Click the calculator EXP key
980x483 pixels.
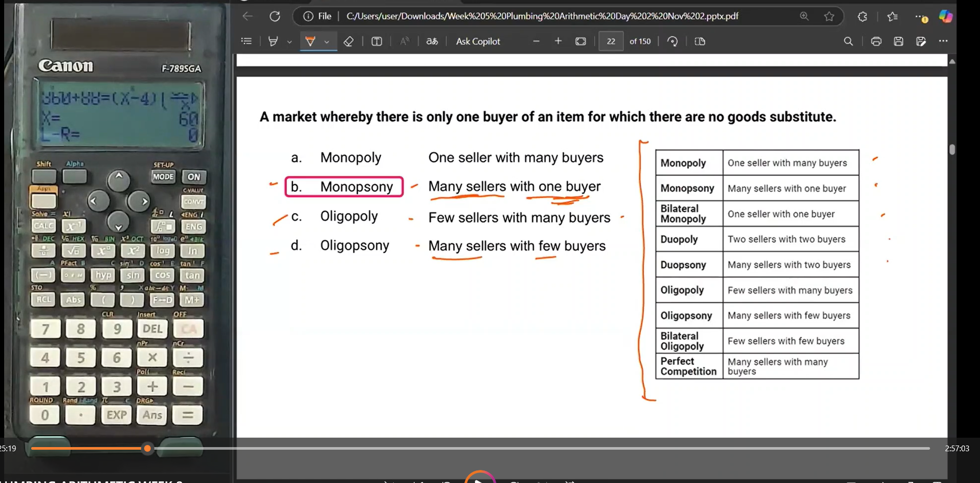pyautogui.click(x=117, y=415)
